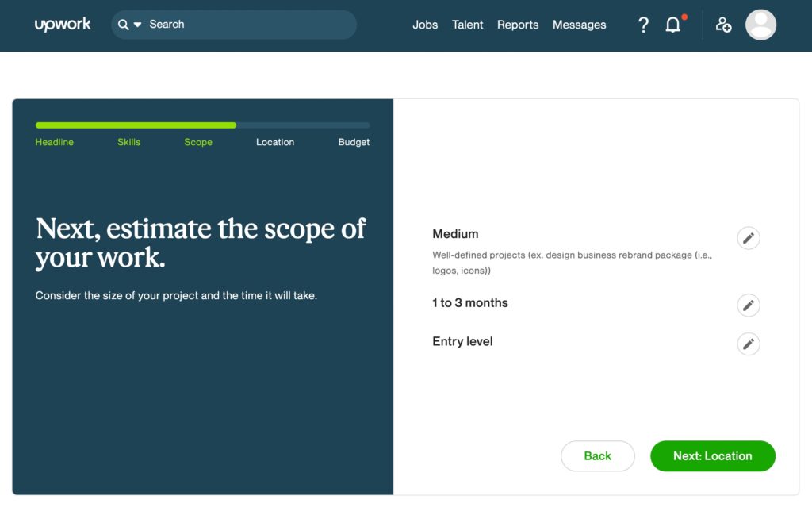Click the invite user icon
Viewport: 812px width, 511px height.
[x=723, y=25]
